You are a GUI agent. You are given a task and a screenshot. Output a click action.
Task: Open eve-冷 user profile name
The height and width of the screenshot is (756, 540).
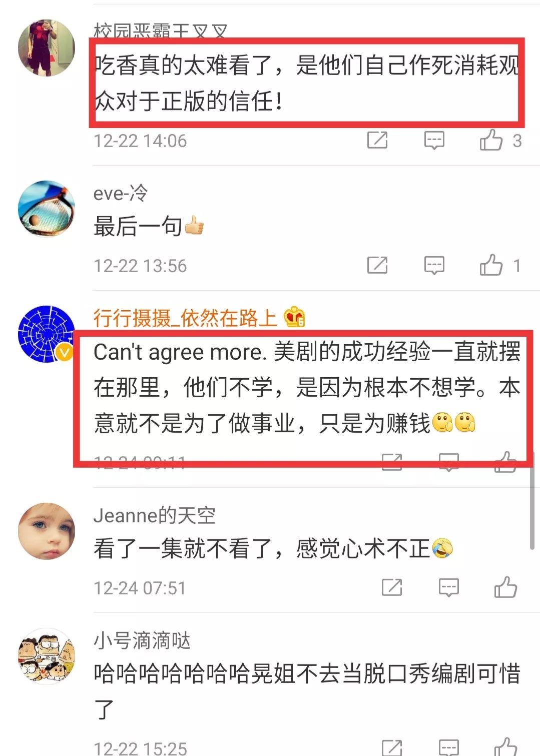coord(120,193)
